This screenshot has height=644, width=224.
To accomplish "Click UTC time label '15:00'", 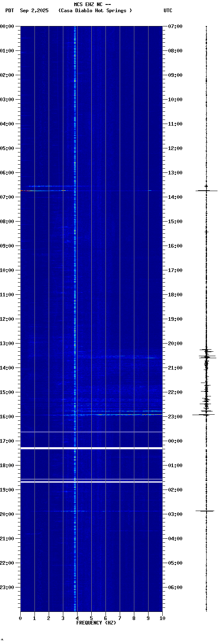I will [x=175, y=222].
